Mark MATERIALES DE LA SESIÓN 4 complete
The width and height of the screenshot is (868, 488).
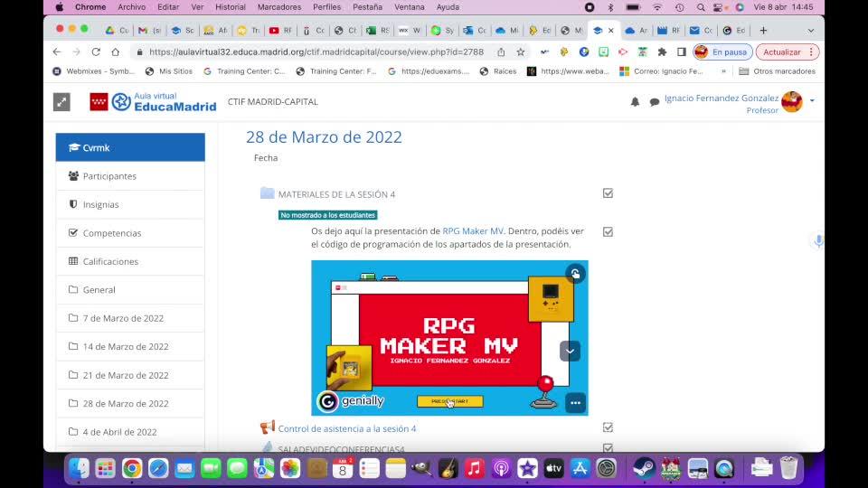pos(608,193)
